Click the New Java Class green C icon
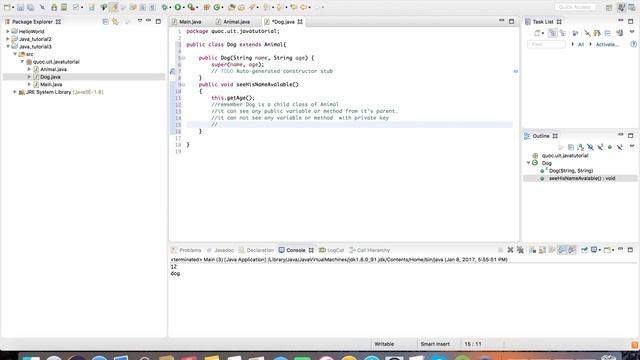The height and width of the screenshot is (360, 640). (217, 7)
